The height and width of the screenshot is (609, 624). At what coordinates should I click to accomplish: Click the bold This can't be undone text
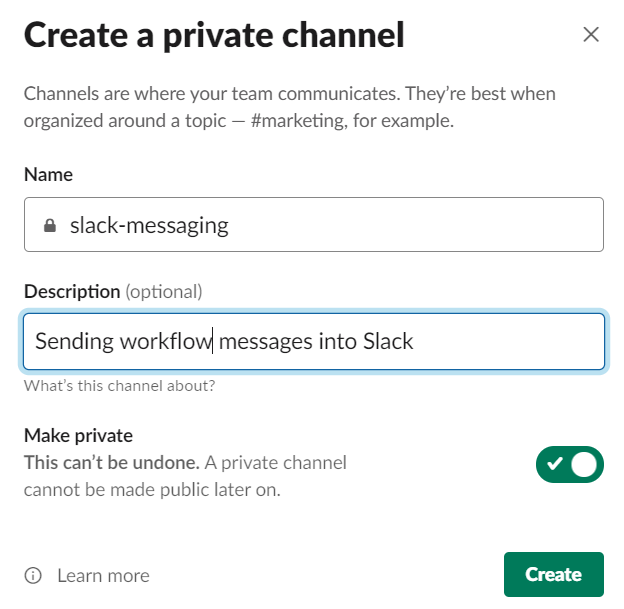click(x=111, y=463)
